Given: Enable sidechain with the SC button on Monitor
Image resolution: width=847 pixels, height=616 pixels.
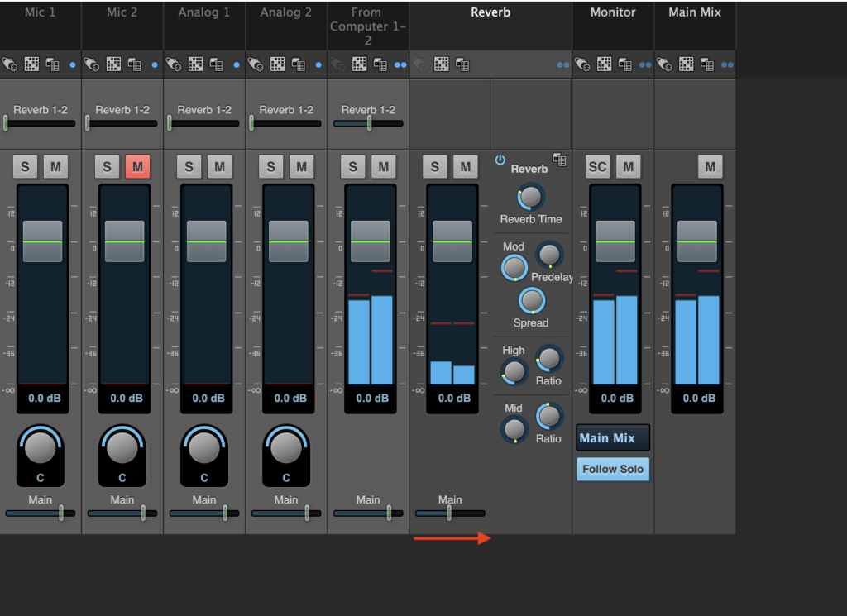Looking at the screenshot, I should pyautogui.click(x=597, y=166).
